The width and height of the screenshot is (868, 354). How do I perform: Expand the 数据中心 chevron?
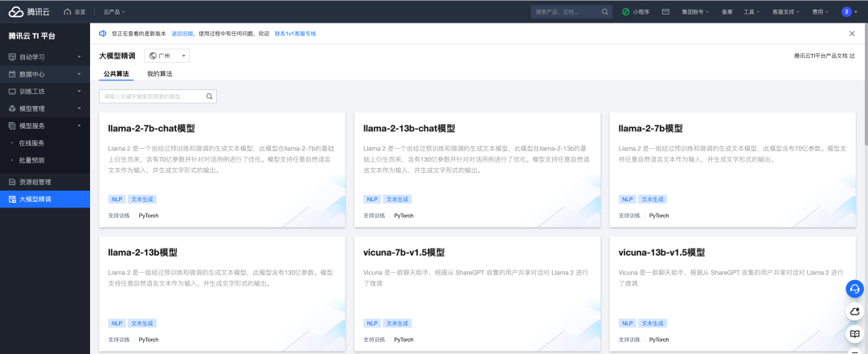pyautogui.click(x=79, y=74)
